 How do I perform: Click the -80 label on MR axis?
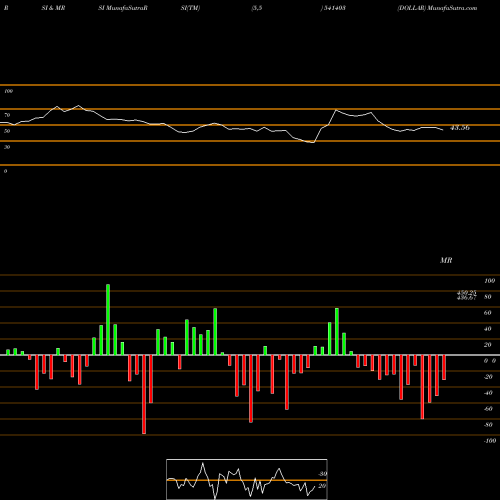click(x=488, y=425)
